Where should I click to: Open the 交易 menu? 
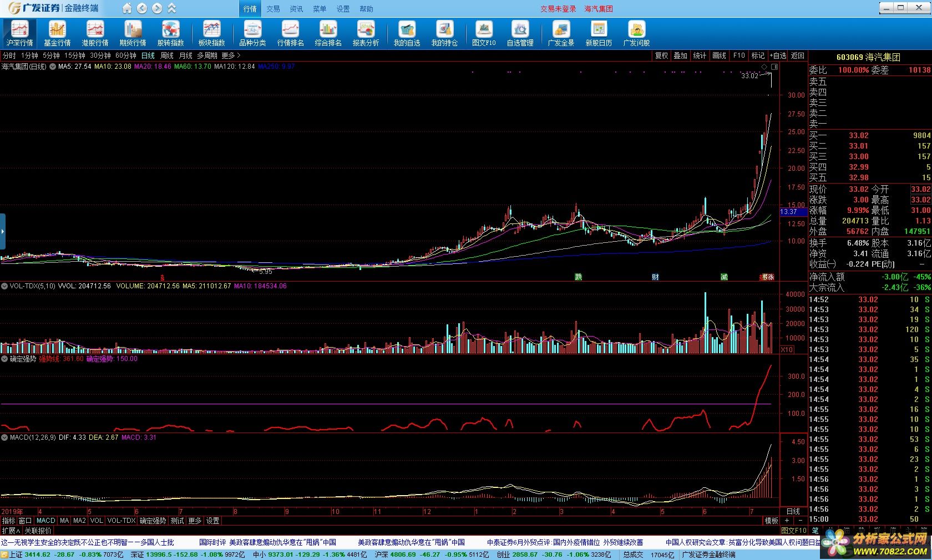pos(273,9)
